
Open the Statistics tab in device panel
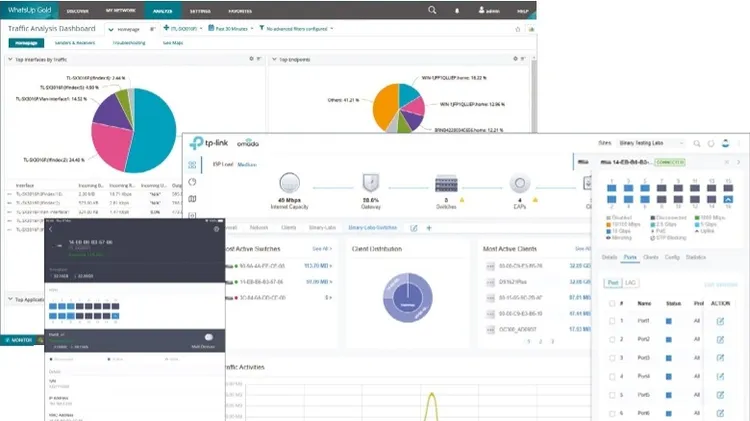tap(695, 257)
